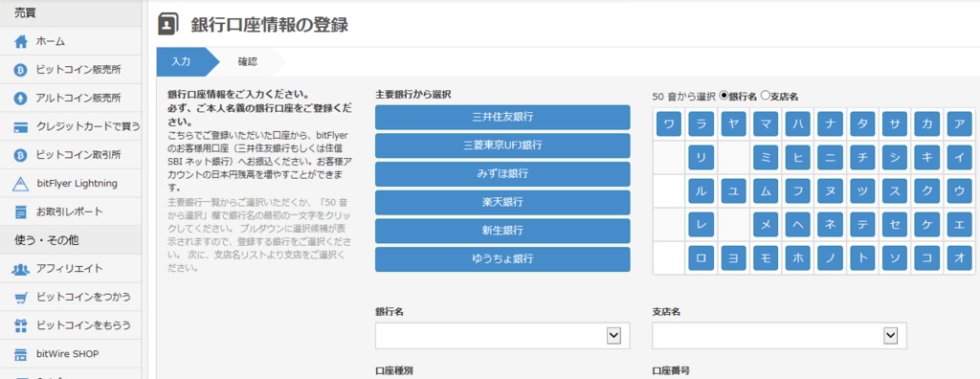Open the 支店名 dropdown list
Image resolution: width=980 pixels, height=379 pixels.
point(779,336)
